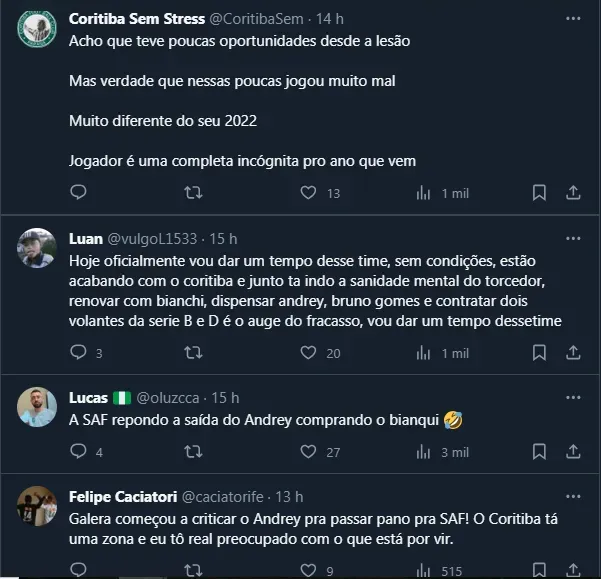Viewport: 601px width, 579px height.
Task: Open Felipe Caciatori tweet options menu
Action: click(573, 497)
